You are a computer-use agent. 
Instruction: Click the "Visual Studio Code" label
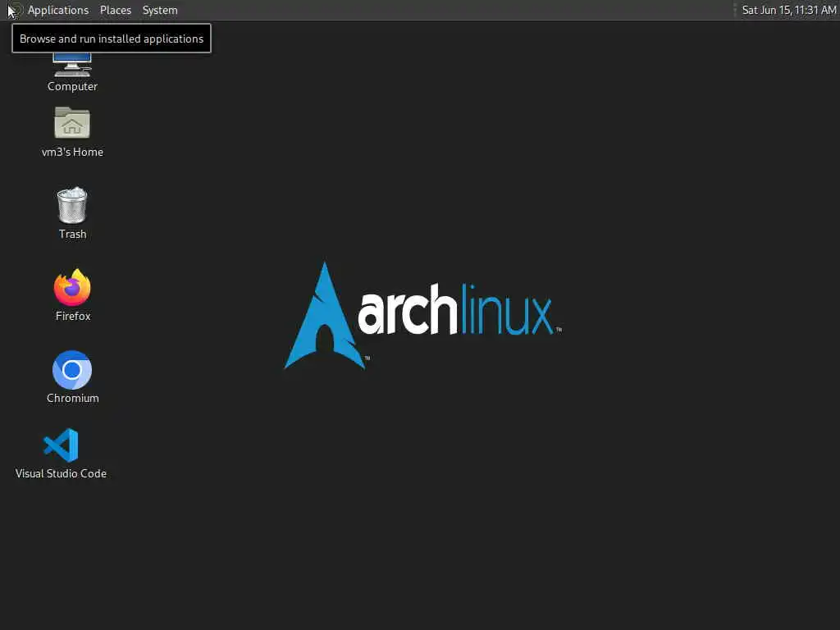[x=61, y=473]
